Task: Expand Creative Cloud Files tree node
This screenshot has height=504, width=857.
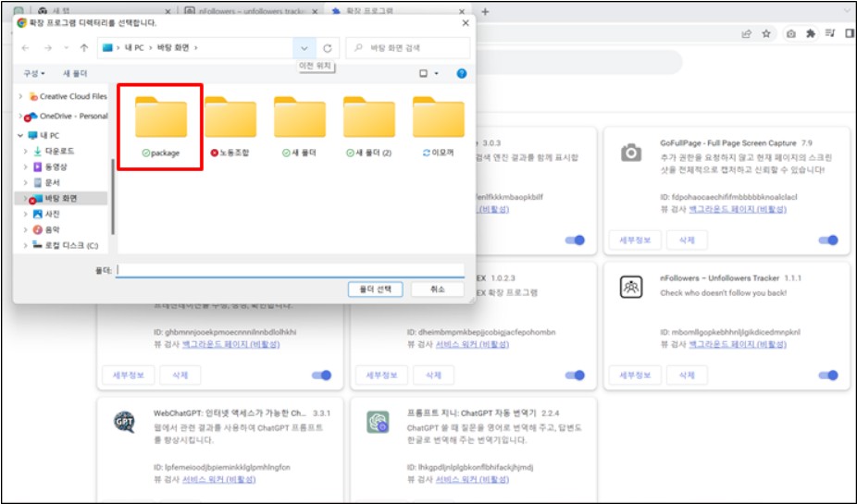Action: coord(20,96)
